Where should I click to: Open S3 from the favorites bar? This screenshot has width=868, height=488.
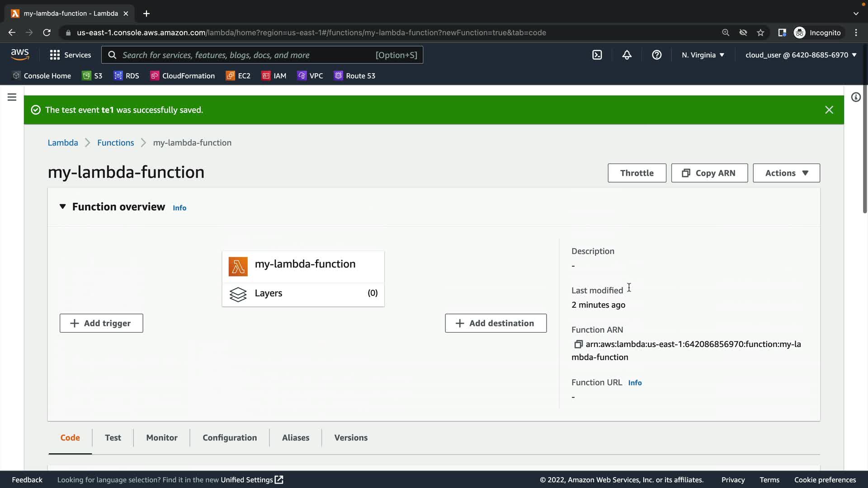pyautogui.click(x=92, y=76)
